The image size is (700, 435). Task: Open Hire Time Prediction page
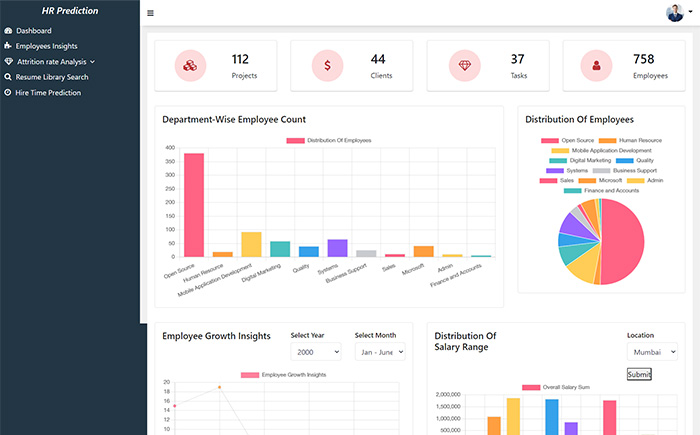48,92
